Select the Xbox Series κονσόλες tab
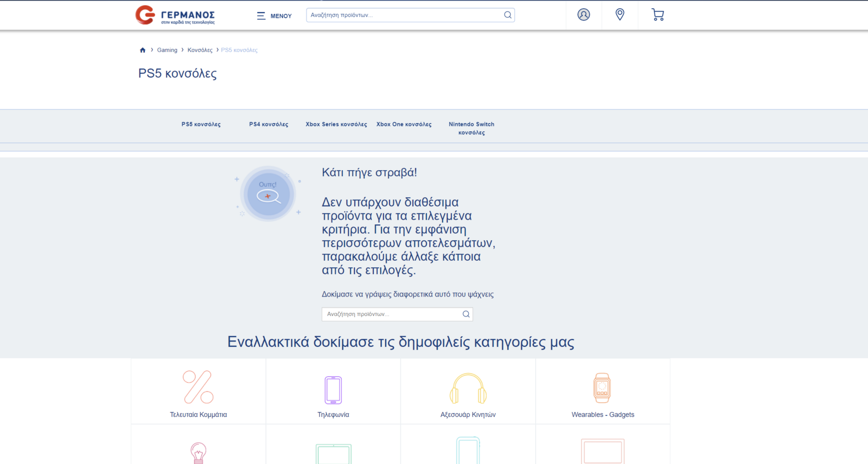 pyautogui.click(x=336, y=124)
